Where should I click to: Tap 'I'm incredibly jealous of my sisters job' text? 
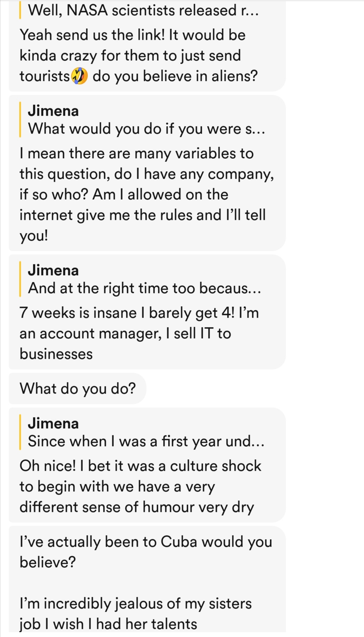(135, 613)
